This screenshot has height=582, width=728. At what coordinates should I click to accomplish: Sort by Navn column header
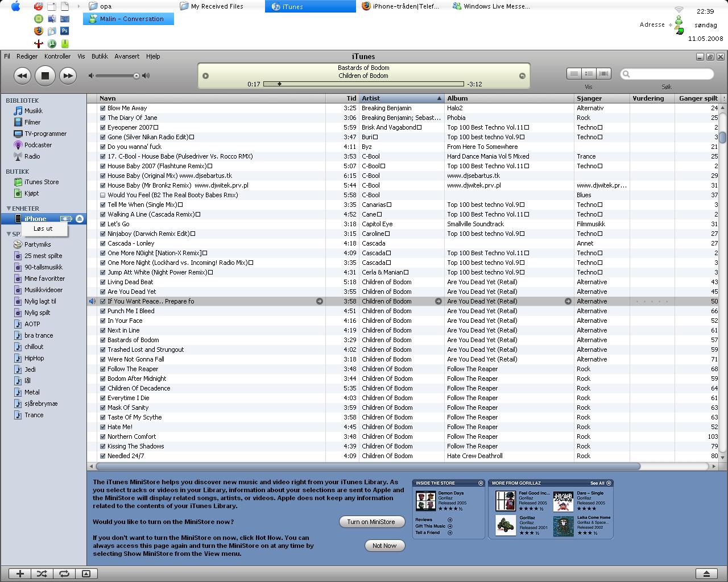[212, 98]
